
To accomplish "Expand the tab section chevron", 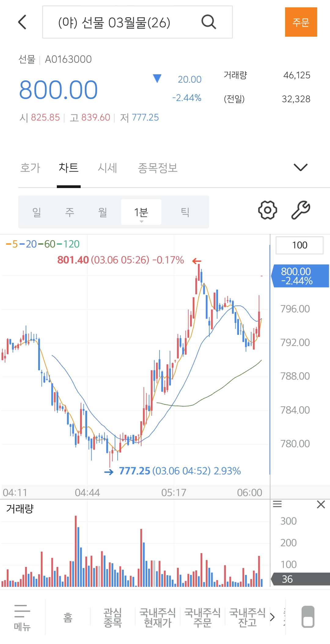I will coord(300,167).
